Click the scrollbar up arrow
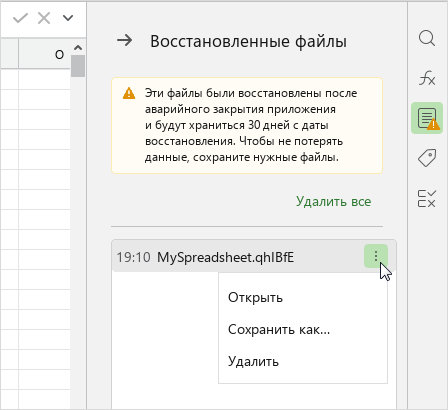The image size is (448, 410). (x=78, y=48)
